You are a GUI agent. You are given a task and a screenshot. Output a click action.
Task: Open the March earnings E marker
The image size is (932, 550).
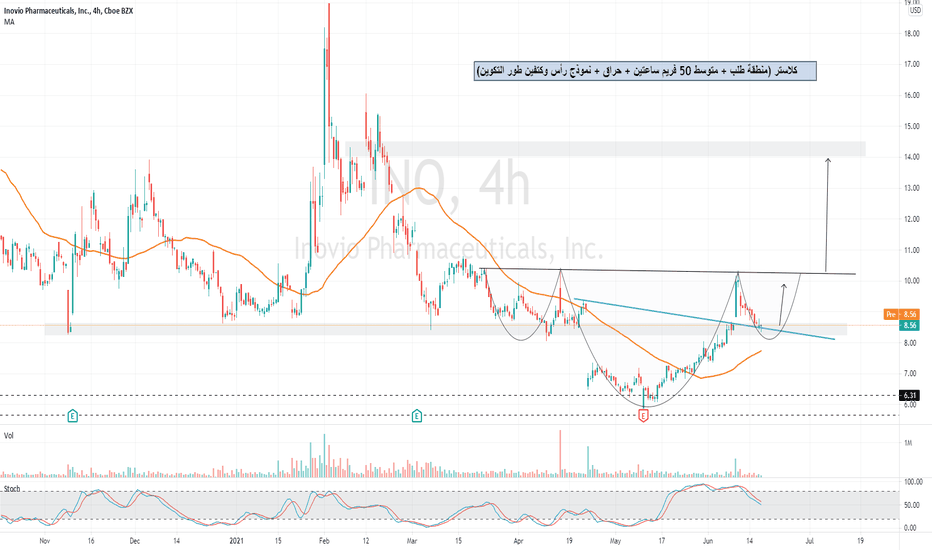pyautogui.click(x=417, y=416)
